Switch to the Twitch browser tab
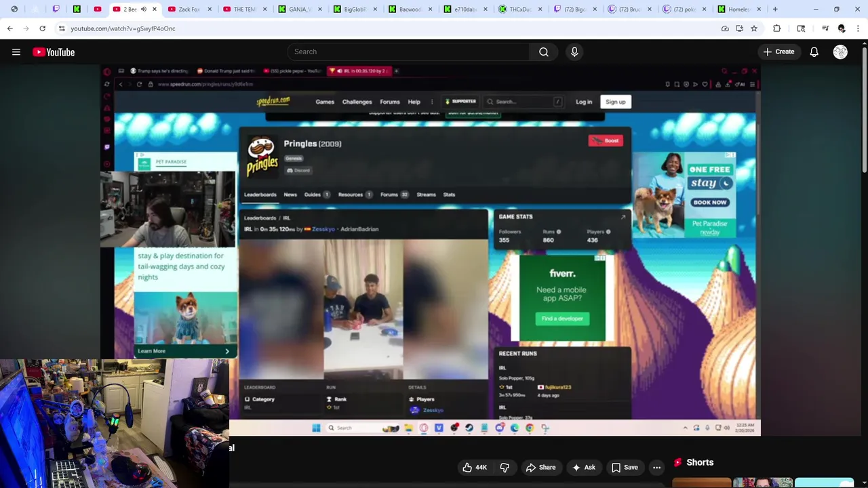 point(56,9)
